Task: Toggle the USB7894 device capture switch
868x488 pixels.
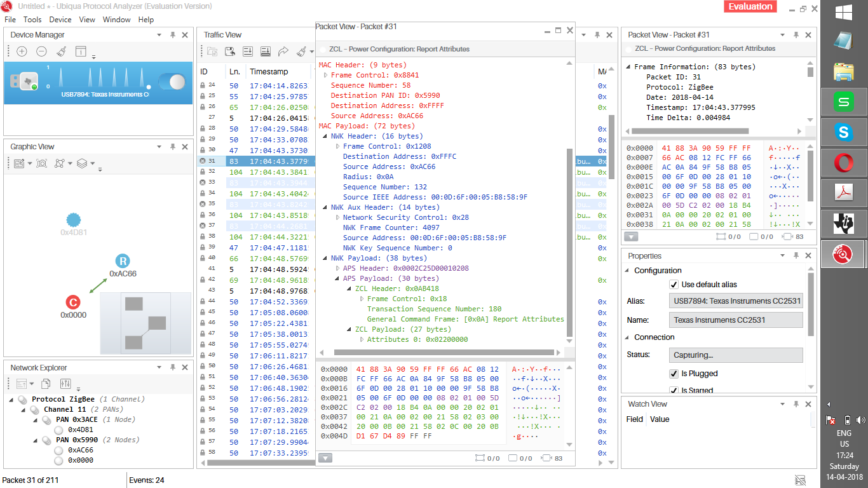Action: (x=171, y=82)
